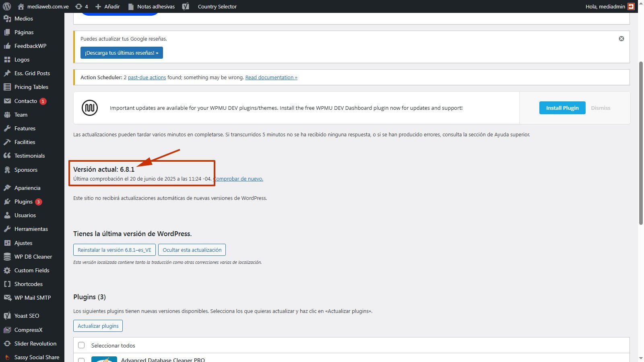644x362 pixels.
Task: Click Reinstalar la versión 6.8.1–es_VE
Action: pyautogui.click(x=114, y=250)
